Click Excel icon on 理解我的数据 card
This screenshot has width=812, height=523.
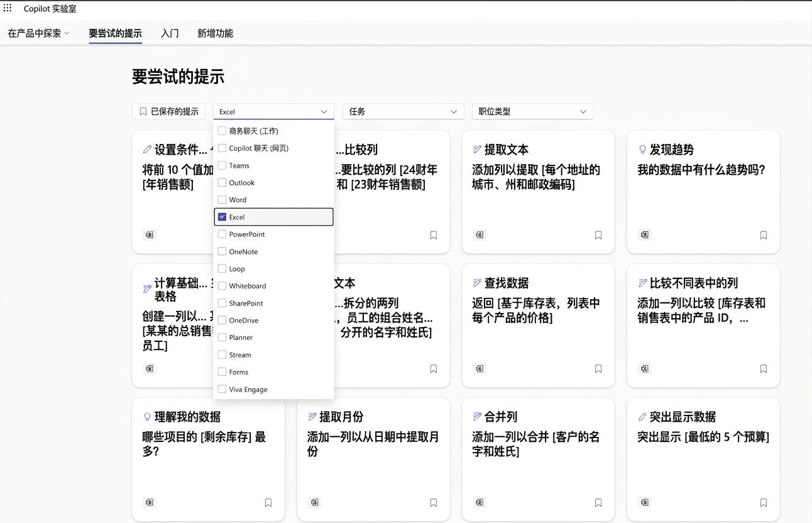(x=150, y=502)
